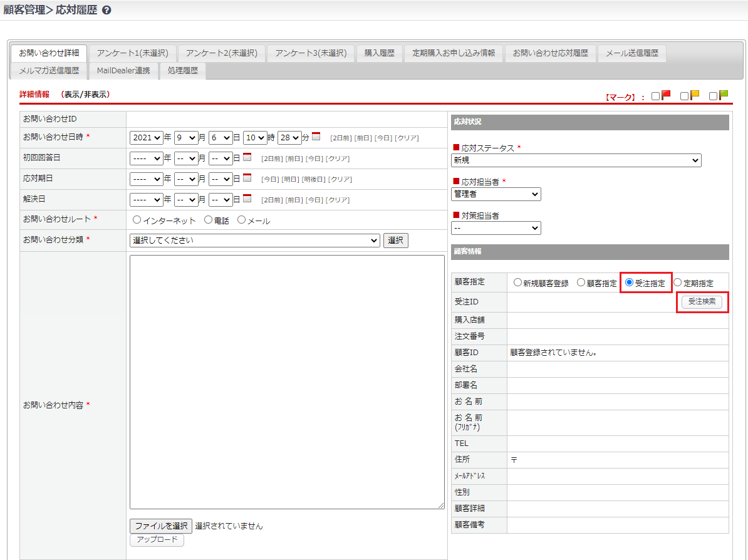Image resolution: width=748 pixels, height=560 pixels.
Task: Open the MailDealer連携 tab
Action: (x=123, y=71)
